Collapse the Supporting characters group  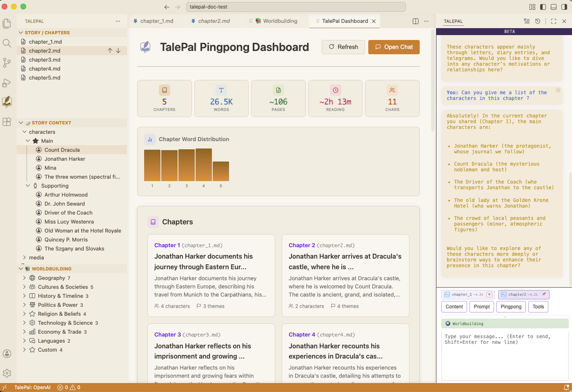(x=28, y=186)
